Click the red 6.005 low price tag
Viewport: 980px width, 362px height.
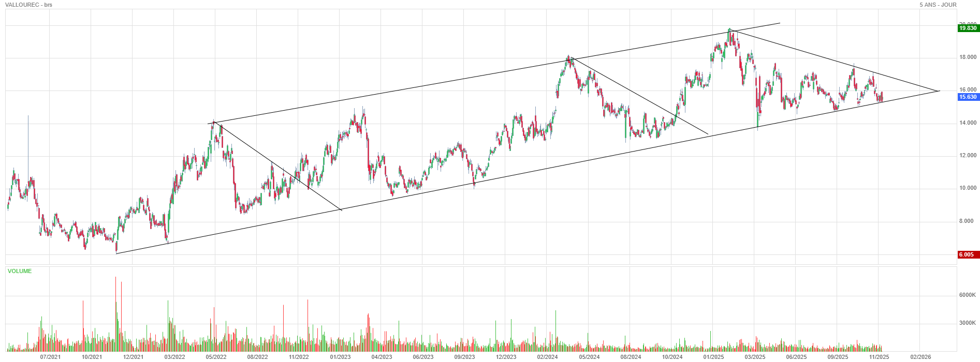[x=968, y=254]
